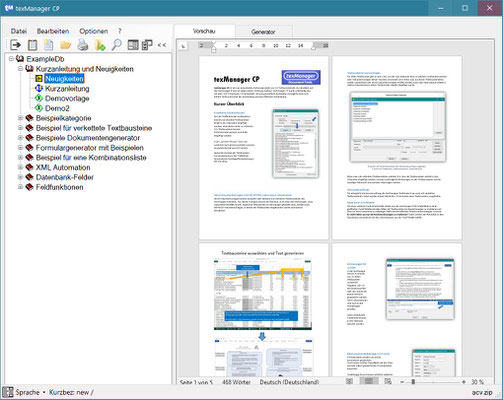
Task: Click the ruler tab-stop selector button
Action: tap(183, 46)
